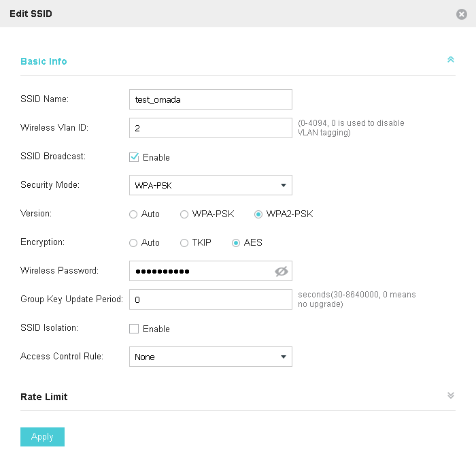
Task: Edit the Group Key Update Period field
Action: click(210, 299)
